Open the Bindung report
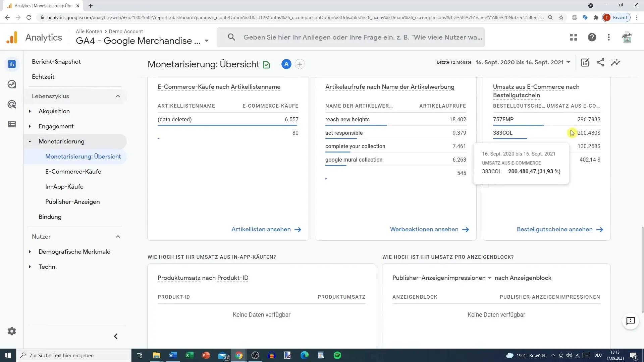This screenshot has width=644, height=362. 50,217
